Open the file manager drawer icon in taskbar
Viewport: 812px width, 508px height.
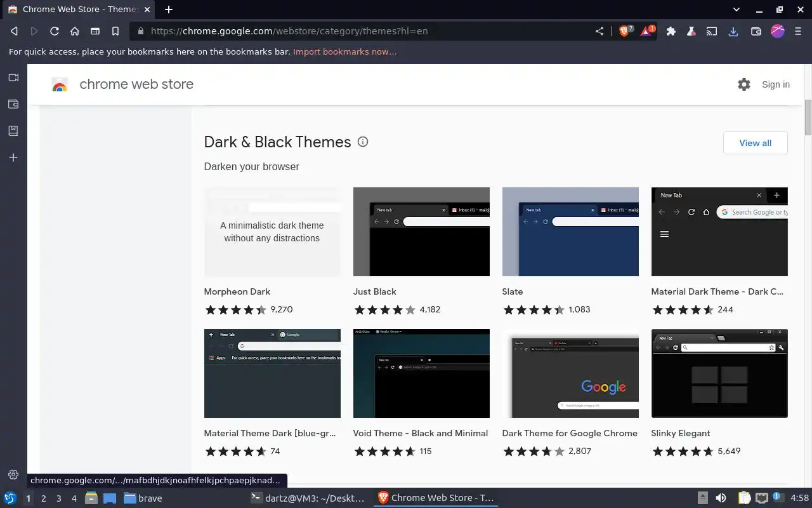91,498
